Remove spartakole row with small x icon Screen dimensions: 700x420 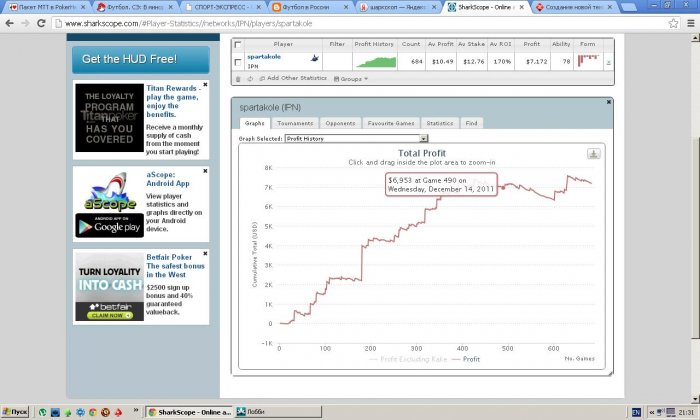[x=608, y=62]
